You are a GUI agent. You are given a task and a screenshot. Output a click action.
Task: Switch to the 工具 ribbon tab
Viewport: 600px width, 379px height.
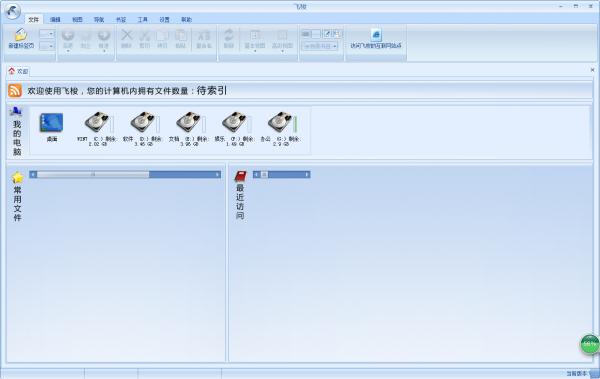click(143, 20)
